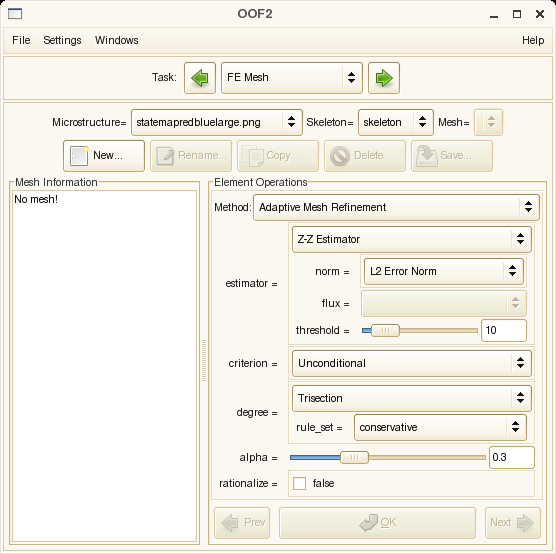Go to next task with green right arrow
Viewport: 556px width, 554px height.
(384, 78)
